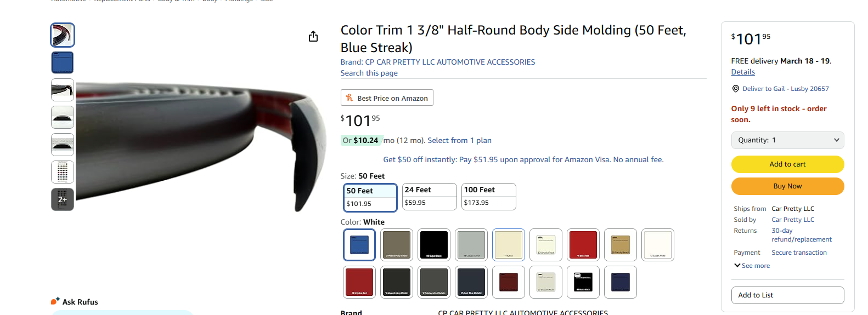Select the 50 Feet size option
This screenshot has width=868, height=315.
point(370,197)
